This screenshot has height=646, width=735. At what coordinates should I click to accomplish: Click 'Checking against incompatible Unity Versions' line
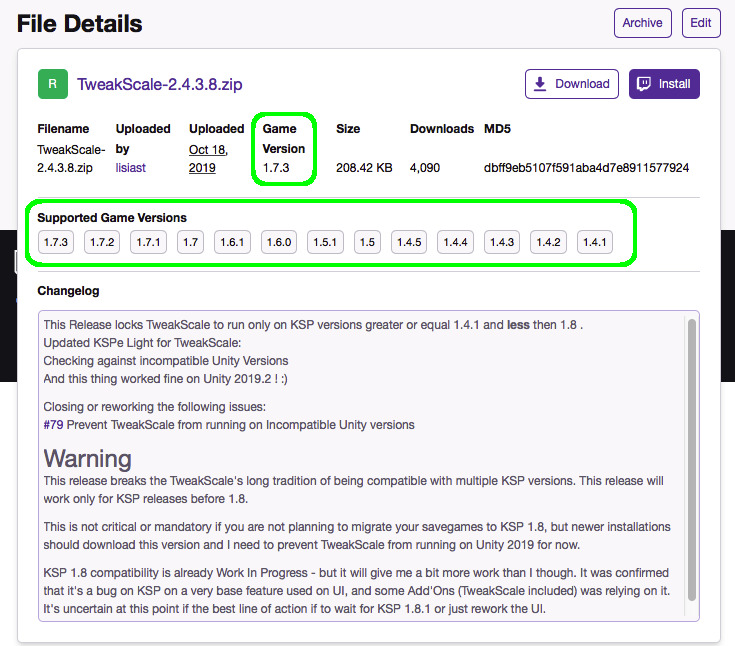165,361
